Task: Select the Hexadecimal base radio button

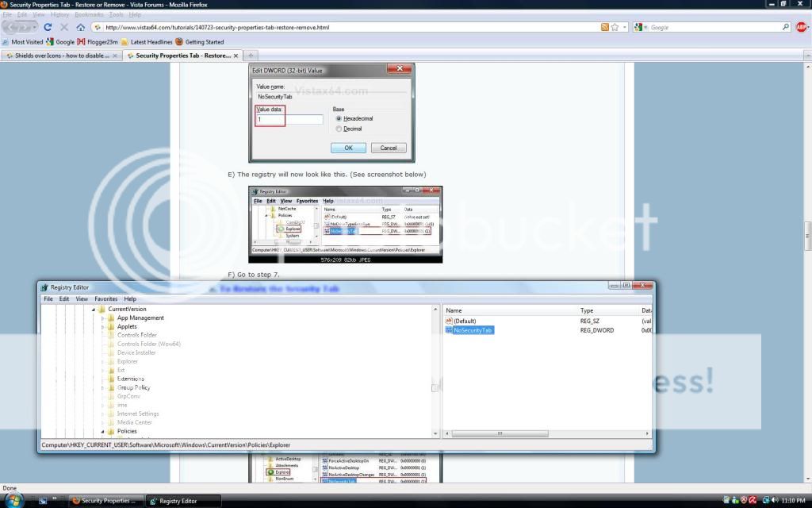Action: [x=339, y=119]
